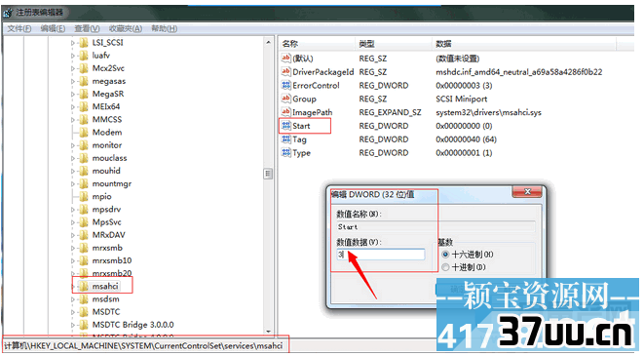The height and width of the screenshot is (356, 644).
Task: Expand the mpsdrv tree node arrow
Action: [x=73, y=210]
